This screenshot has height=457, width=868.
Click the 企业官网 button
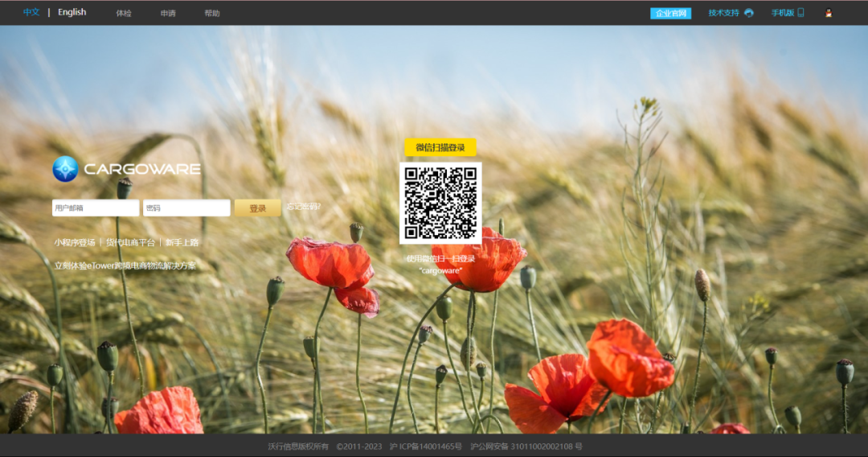(x=670, y=14)
